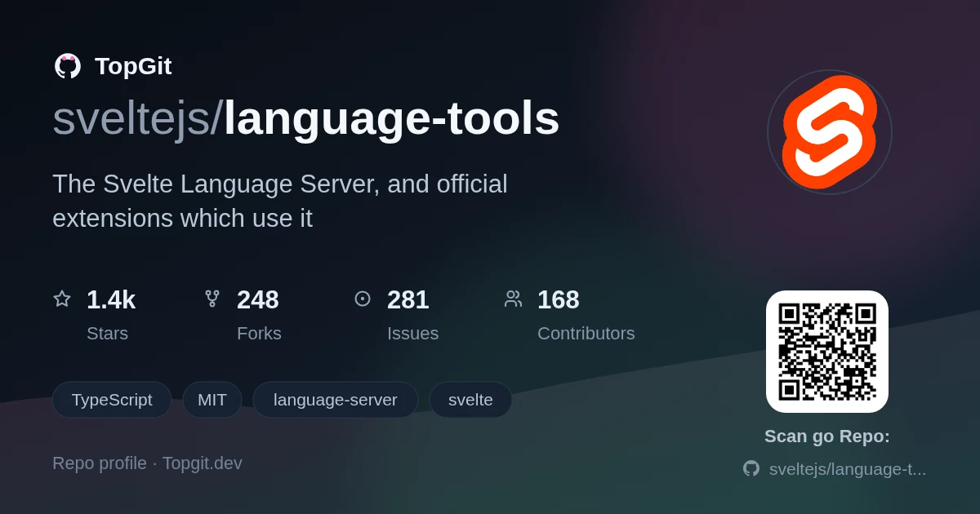Click the star icon beside 1.4k
Viewport: 980px width, 514px height.
[62, 299]
